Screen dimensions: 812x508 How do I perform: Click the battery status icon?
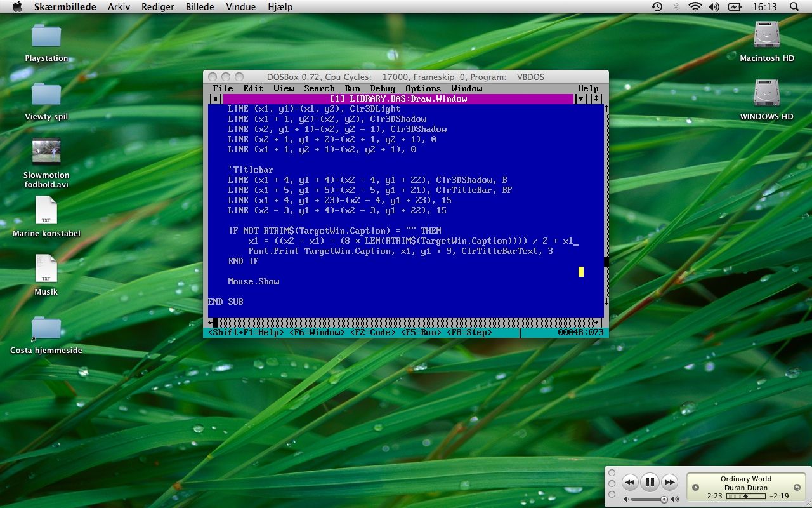pos(735,7)
